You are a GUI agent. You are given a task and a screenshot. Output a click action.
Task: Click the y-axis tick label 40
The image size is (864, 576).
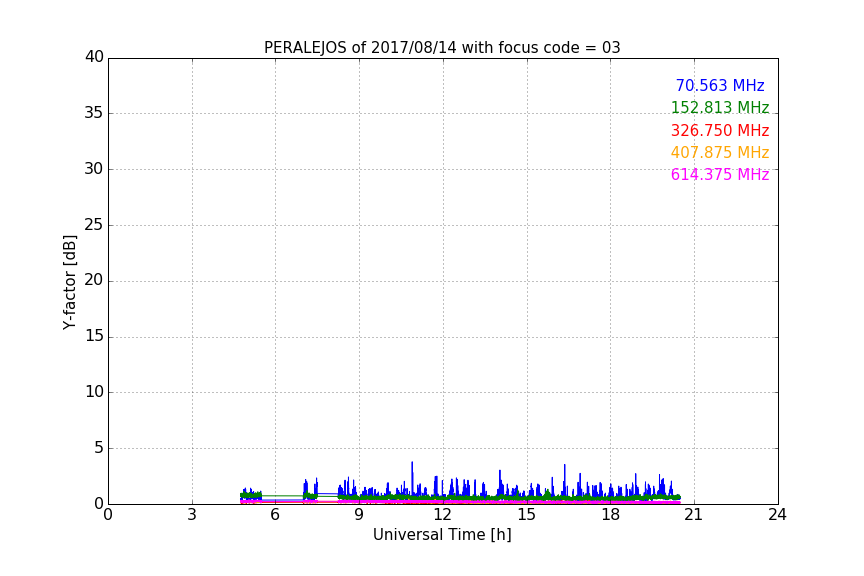coord(94,57)
